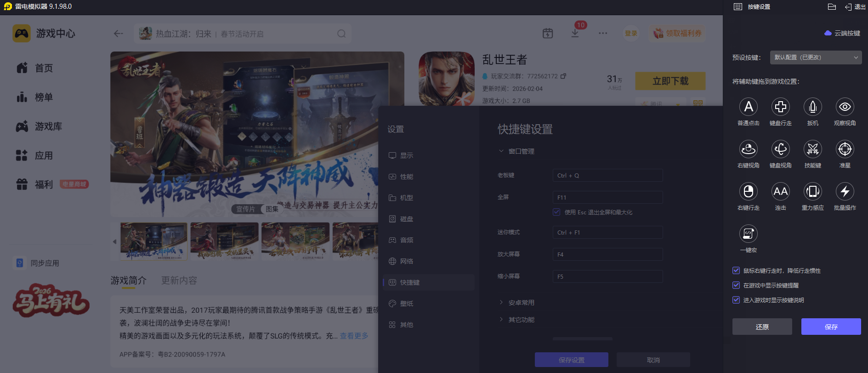Select the 右键视角 tool
Viewport: 868px width, 373px height.
(748, 149)
